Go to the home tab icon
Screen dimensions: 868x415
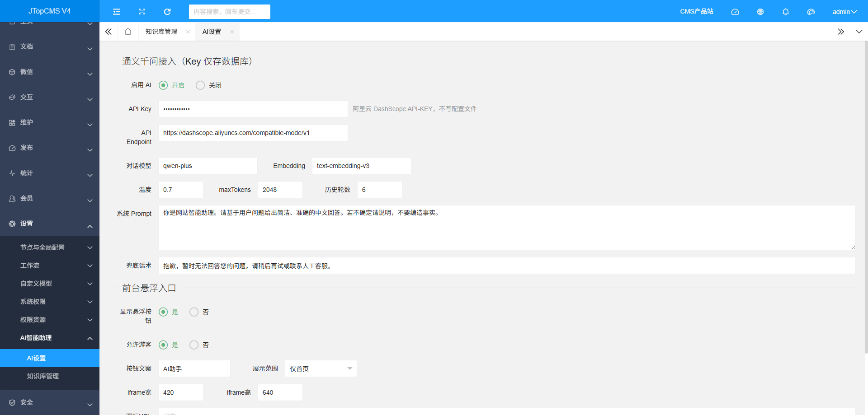pyautogui.click(x=128, y=32)
